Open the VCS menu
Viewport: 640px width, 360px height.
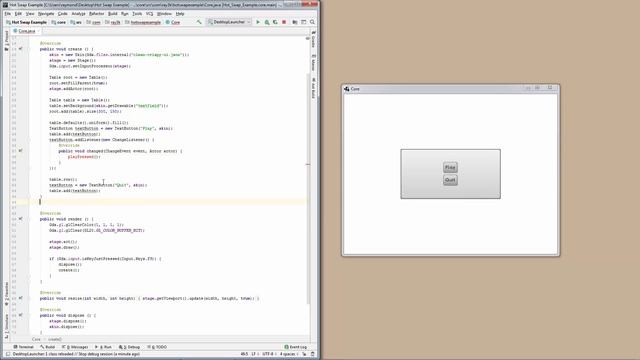tap(149, 13)
